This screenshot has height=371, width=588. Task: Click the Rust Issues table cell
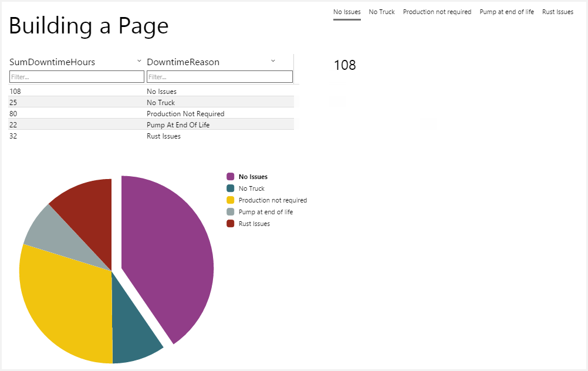pos(219,136)
